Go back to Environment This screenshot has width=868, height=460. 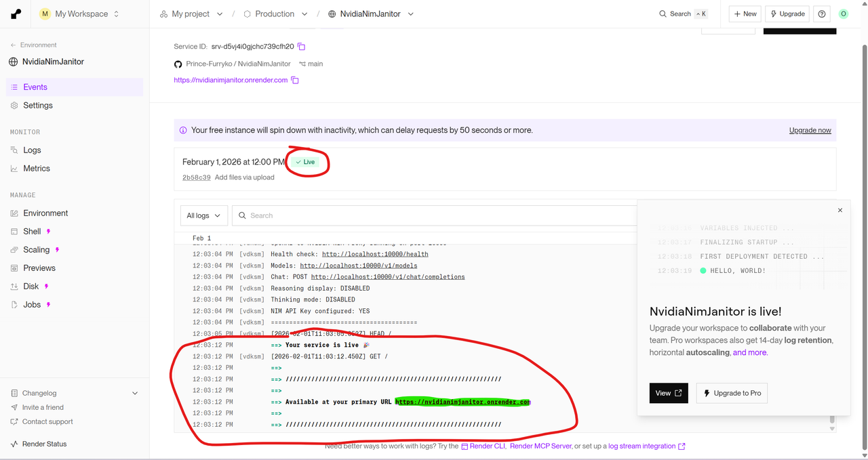tap(33, 45)
